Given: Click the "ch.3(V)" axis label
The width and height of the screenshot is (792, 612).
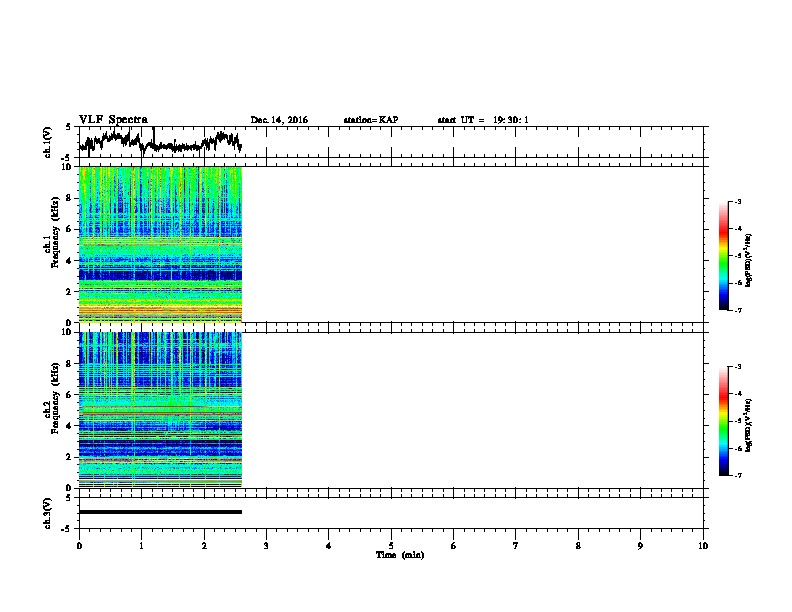Looking at the screenshot, I should pos(47,513).
